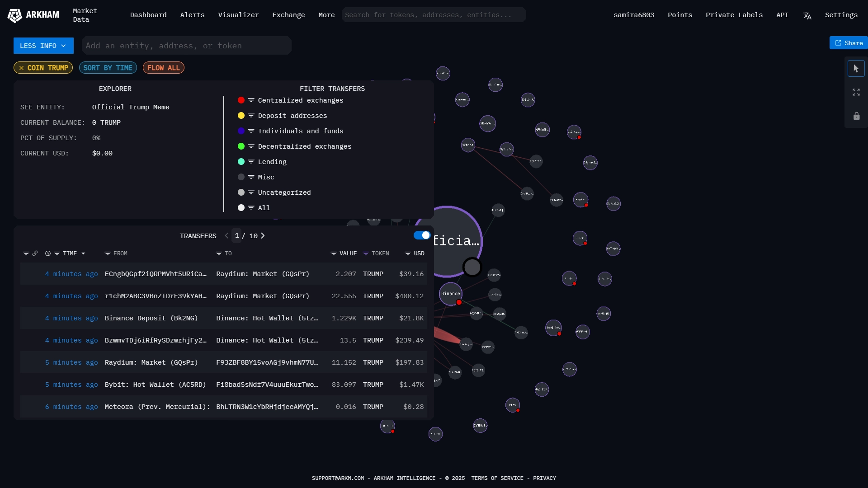Click filter icon beside Misc
The height and width of the screenshot is (488, 868).
(x=251, y=177)
